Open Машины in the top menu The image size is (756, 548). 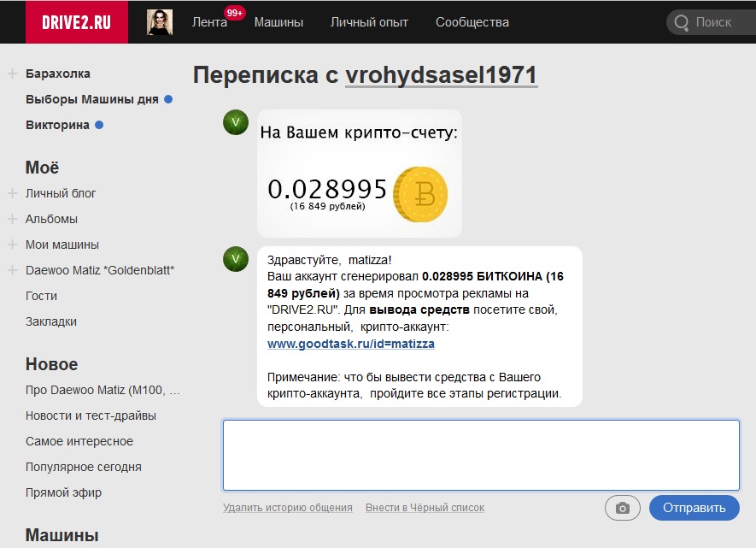278,22
